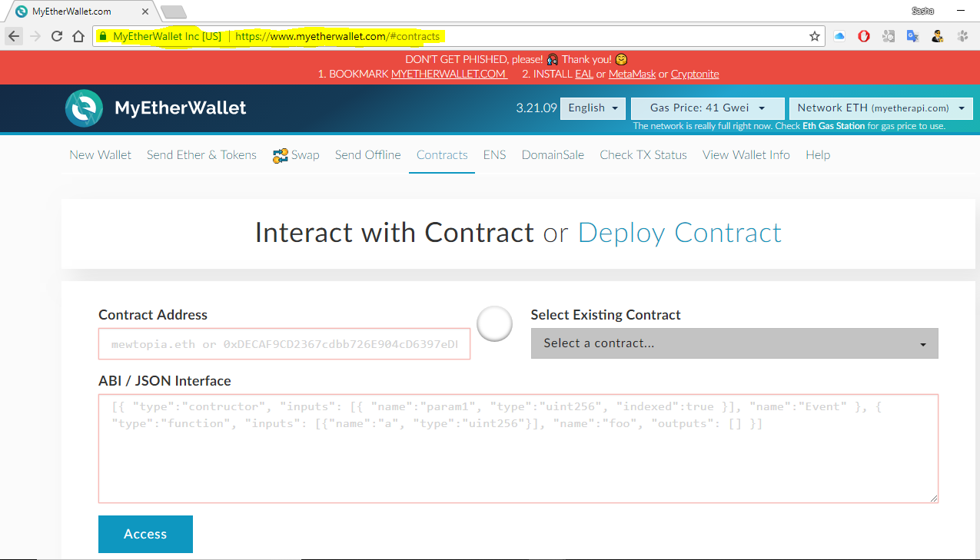Click the browser back arrow
The width and height of the screenshot is (980, 560).
pyautogui.click(x=14, y=36)
